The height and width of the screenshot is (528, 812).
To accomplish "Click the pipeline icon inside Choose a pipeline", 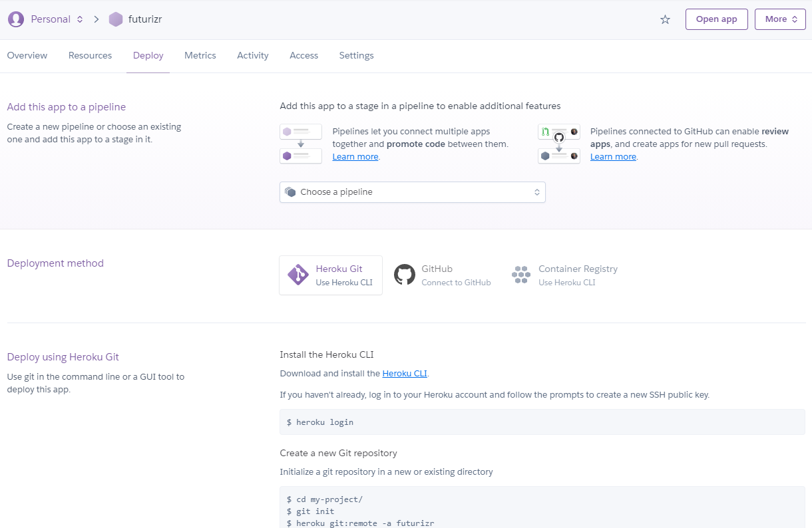I will 290,192.
